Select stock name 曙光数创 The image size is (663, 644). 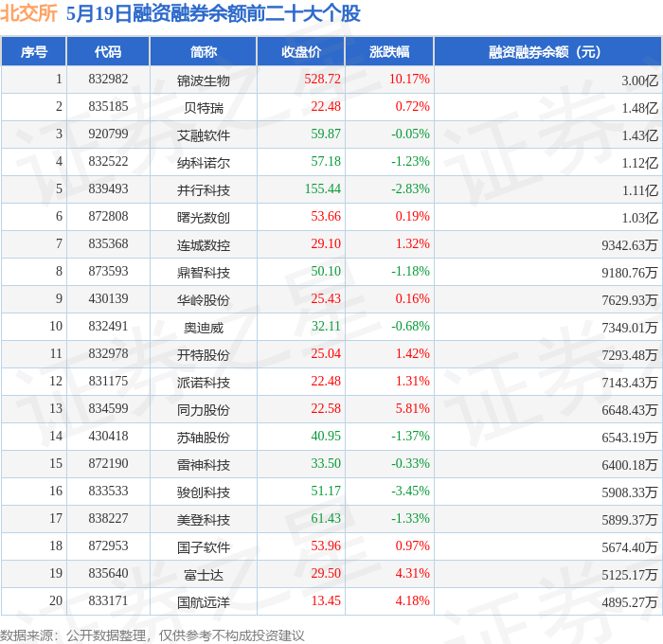(x=204, y=218)
